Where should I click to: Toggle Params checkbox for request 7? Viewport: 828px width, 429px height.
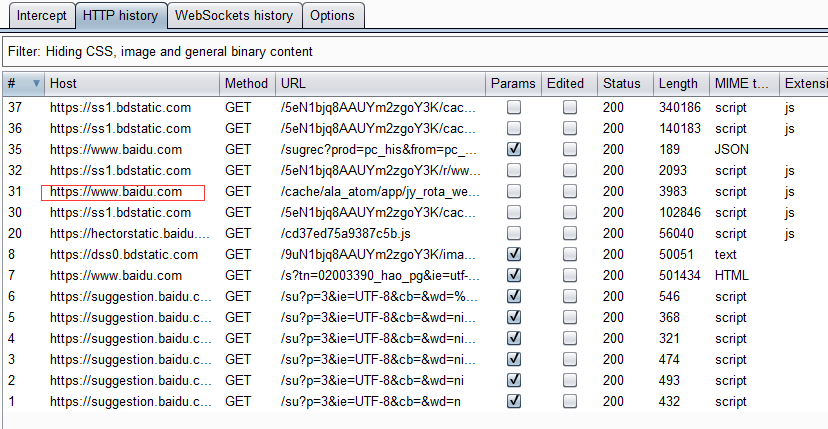pyautogui.click(x=513, y=275)
